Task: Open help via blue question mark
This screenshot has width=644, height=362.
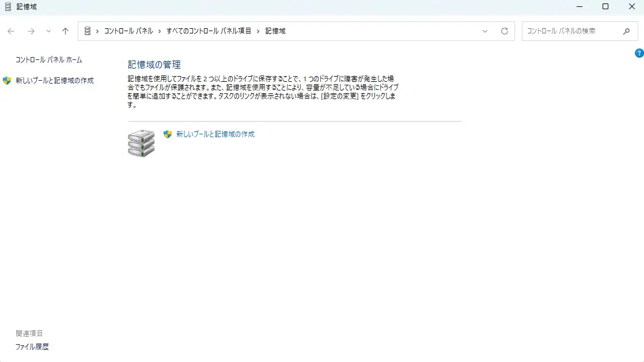Action: coord(639,53)
